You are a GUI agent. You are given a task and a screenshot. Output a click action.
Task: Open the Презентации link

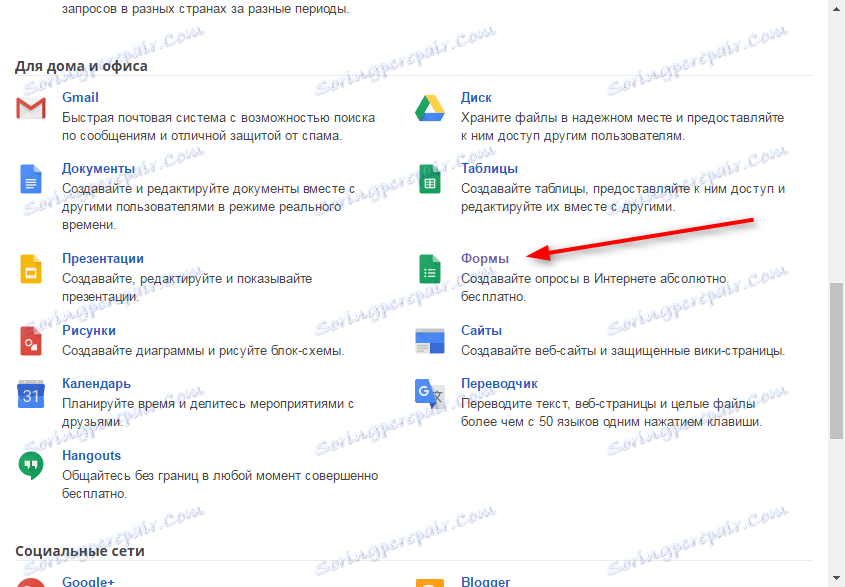(x=103, y=259)
